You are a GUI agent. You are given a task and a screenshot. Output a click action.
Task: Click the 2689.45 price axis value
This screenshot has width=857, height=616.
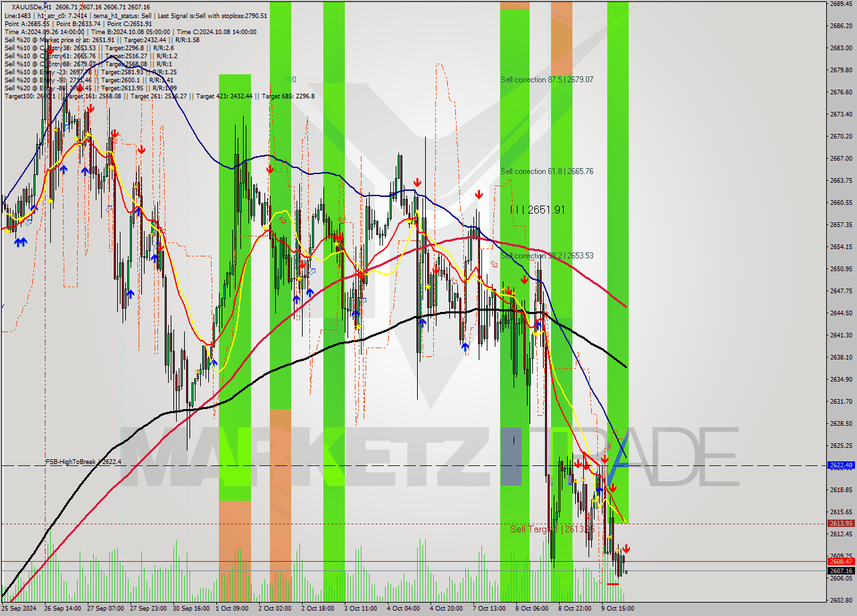841,4
